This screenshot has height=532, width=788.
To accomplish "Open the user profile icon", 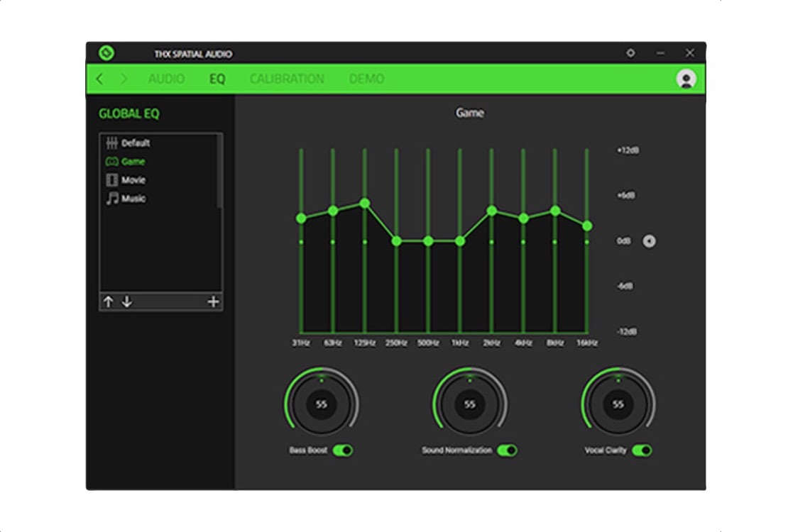I will (x=686, y=79).
